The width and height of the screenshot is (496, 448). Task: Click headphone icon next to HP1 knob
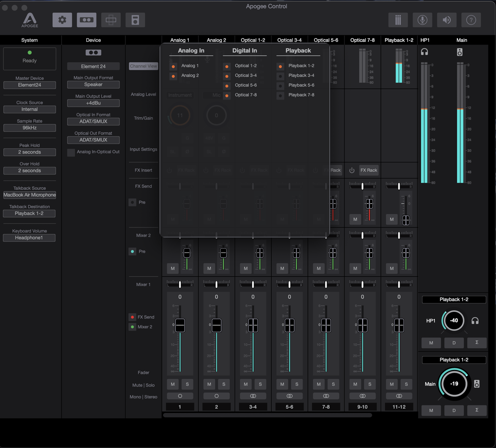coord(475,321)
